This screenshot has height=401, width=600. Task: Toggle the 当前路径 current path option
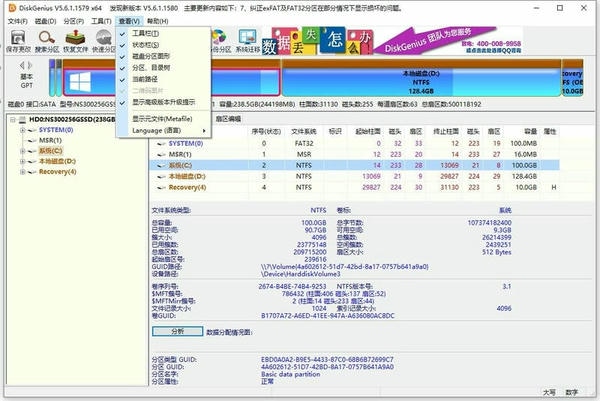coord(145,79)
